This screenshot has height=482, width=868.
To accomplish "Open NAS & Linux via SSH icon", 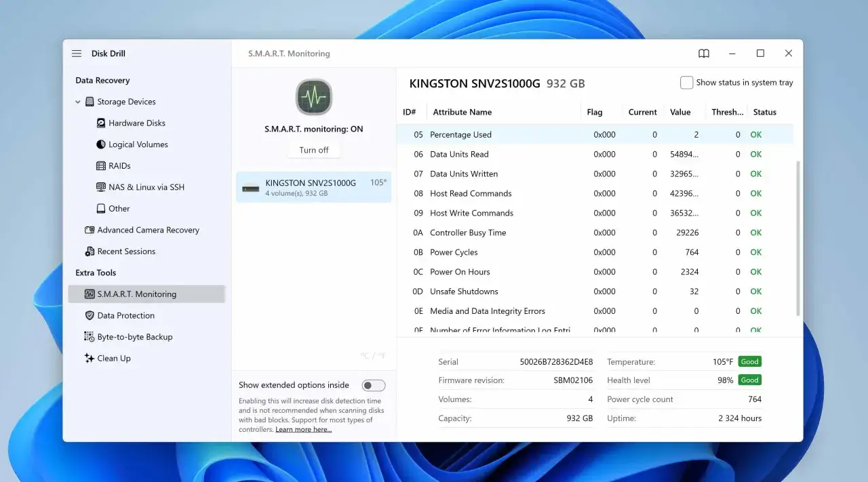I will point(102,187).
